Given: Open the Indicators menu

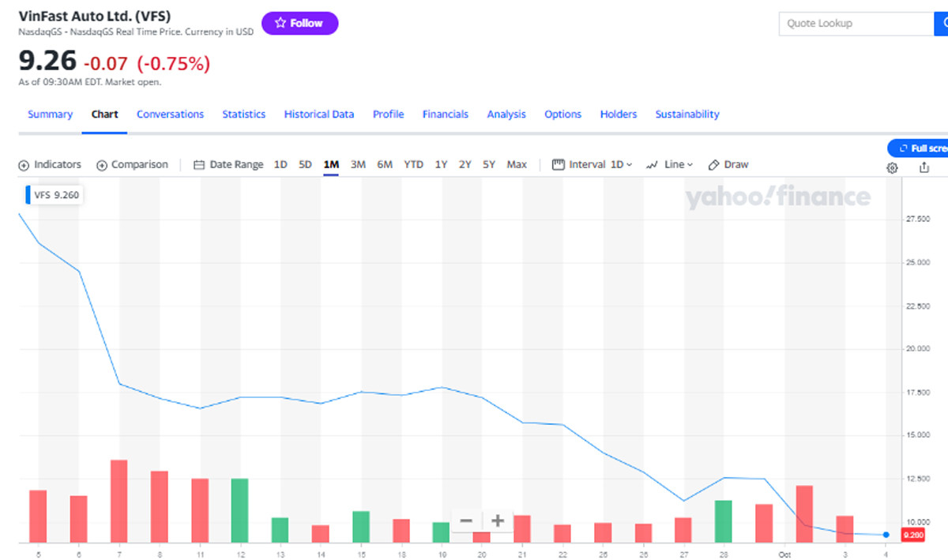Looking at the screenshot, I should [x=50, y=164].
